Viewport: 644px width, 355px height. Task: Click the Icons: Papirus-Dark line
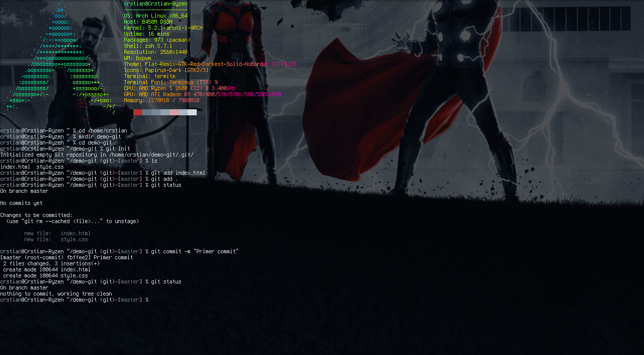166,70
